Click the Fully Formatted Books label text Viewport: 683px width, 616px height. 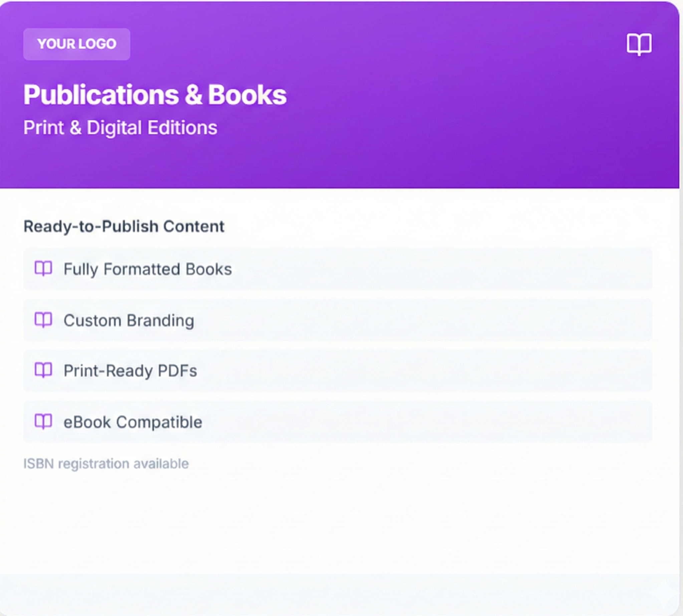[x=148, y=269]
